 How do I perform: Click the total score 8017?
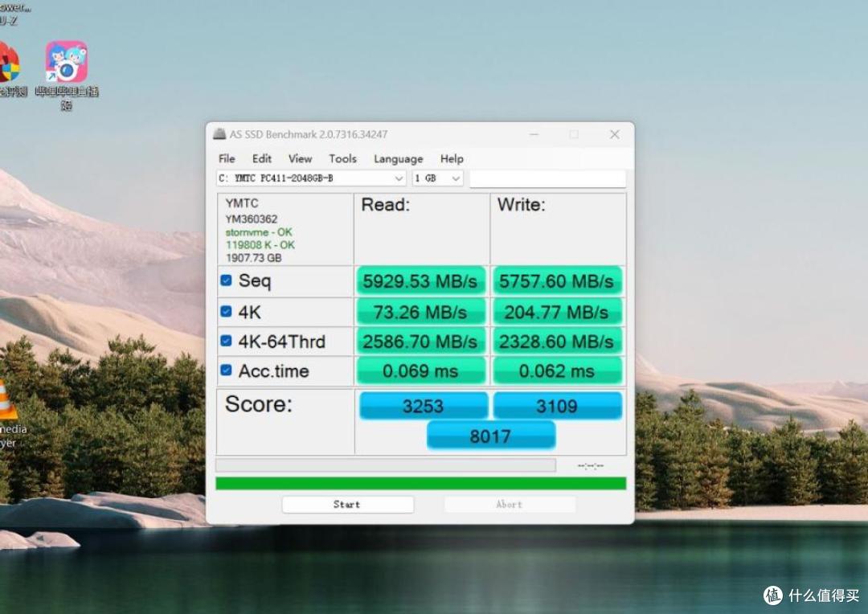[490, 436]
